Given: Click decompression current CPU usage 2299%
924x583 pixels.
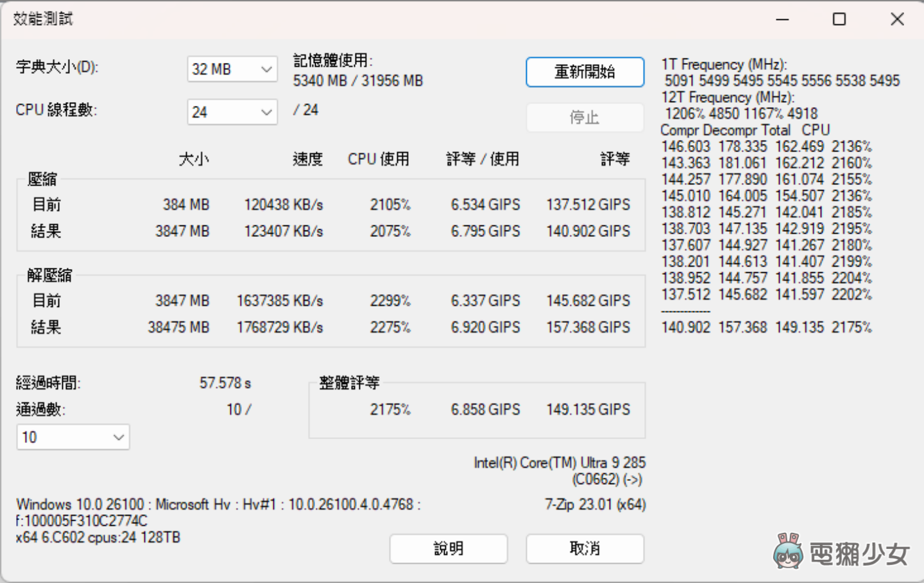Looking at the screenshot, I should coord(390,301).
